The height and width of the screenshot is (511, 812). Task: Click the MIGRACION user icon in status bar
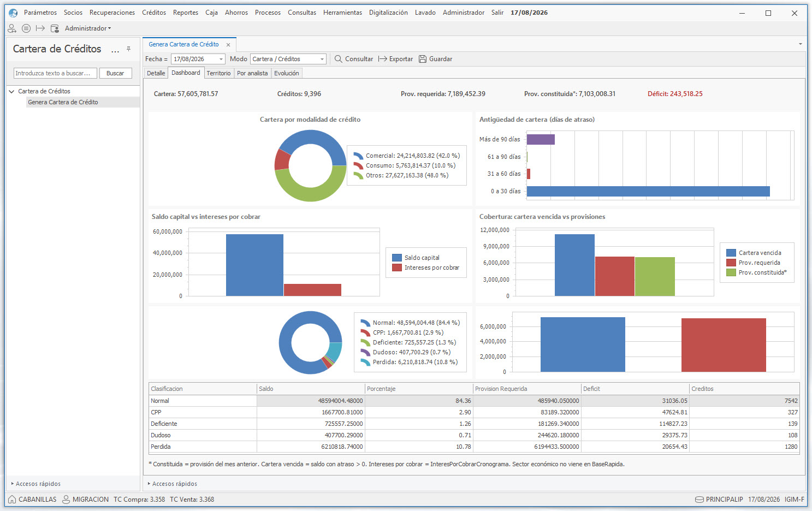tap(66, 500)
